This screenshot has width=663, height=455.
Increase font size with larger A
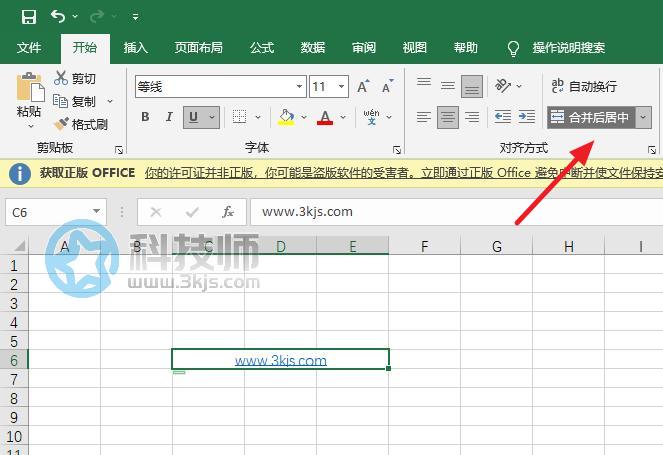click(363, 87)
